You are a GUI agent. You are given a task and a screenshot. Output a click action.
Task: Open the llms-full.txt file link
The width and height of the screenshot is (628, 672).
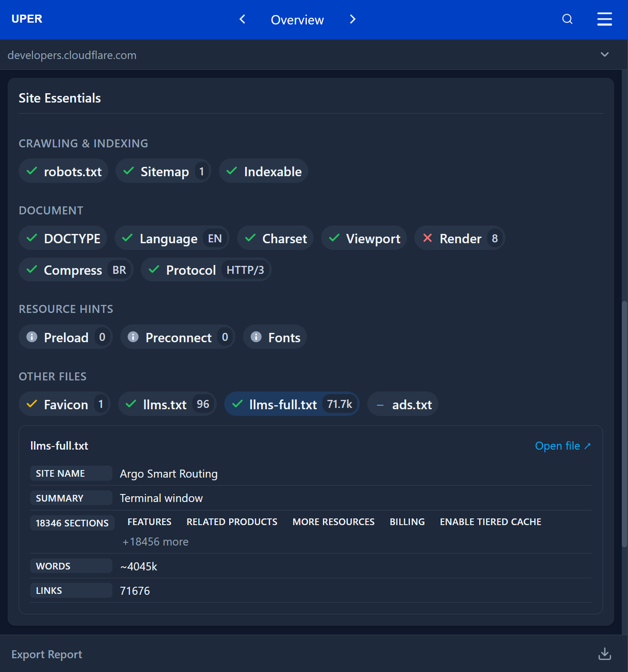tap(562, 446)
